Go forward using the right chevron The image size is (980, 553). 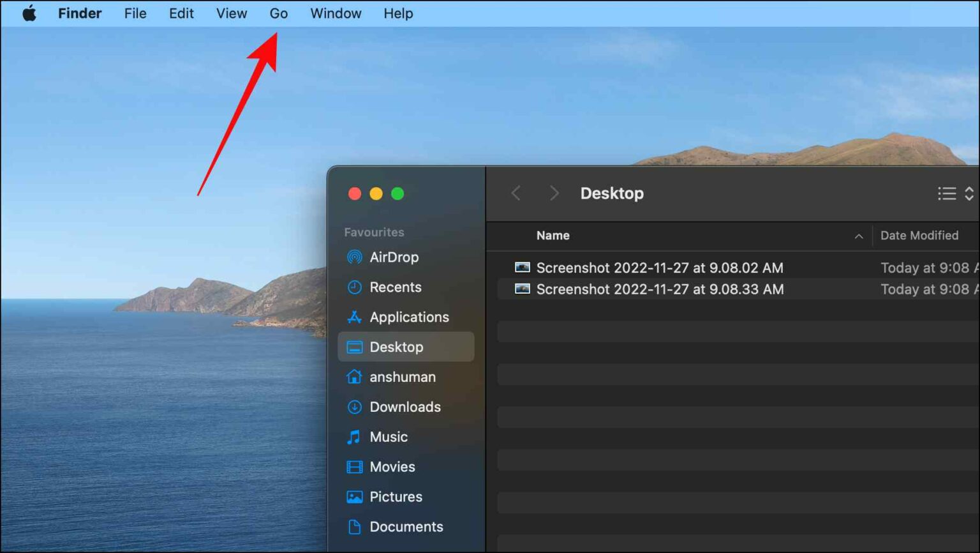click(554, 193)
